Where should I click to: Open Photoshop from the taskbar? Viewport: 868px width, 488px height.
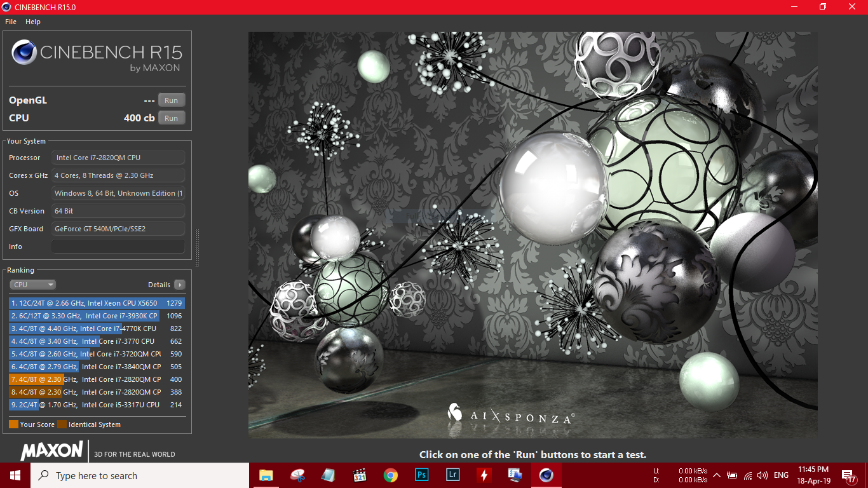click(x=422, y=475)
